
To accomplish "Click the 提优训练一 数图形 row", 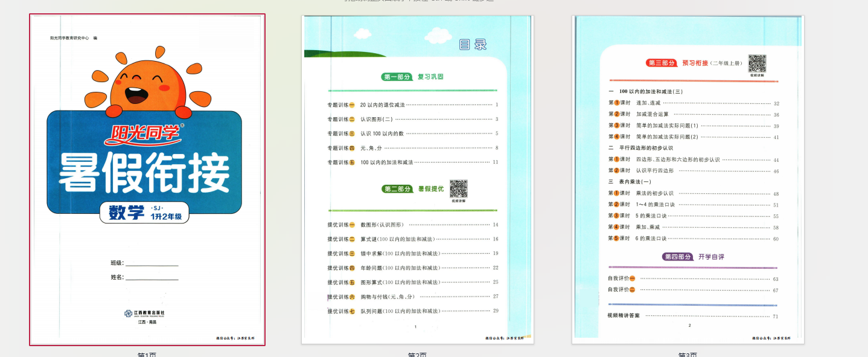I will pyautogui.click(x=413, y=225).
